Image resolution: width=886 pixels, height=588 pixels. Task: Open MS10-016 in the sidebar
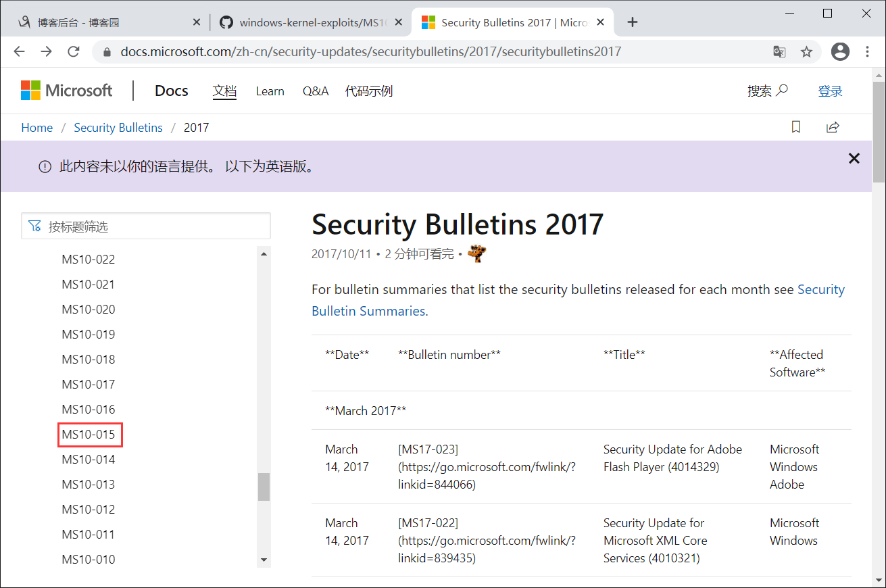pyautogui.click(x=89, y=410)
